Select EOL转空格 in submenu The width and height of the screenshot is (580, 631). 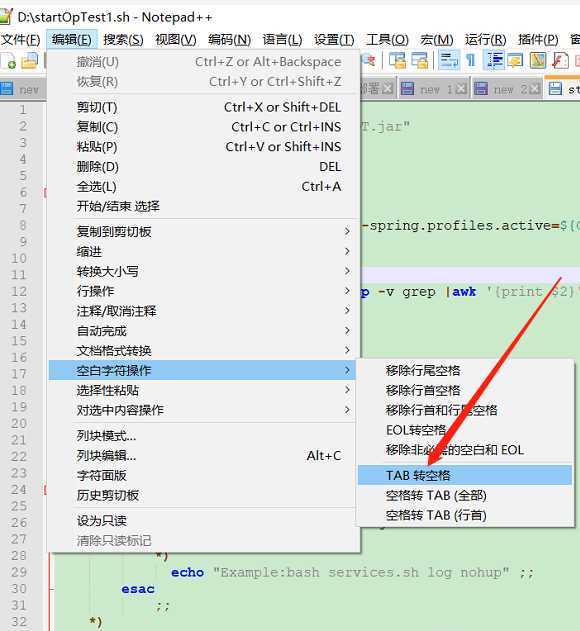tap(465, 430)
